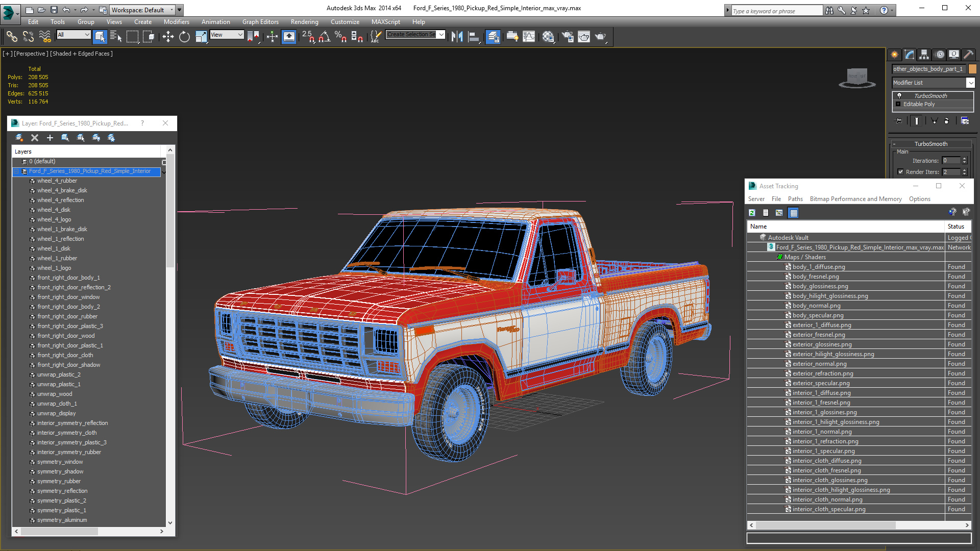Toggle the Render Iters checkbox
Screen dimensions: 980x551
coord(900,172)
